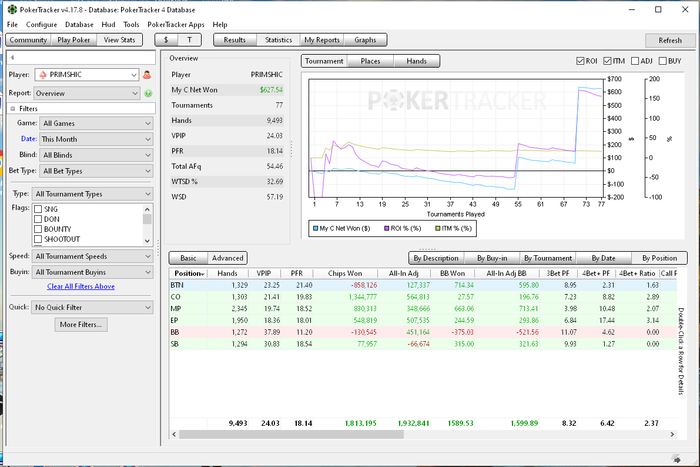The height and width of the screenshot is (467, 700).
Task: Open the Date This Month dropdown
Action: point(96,139)
